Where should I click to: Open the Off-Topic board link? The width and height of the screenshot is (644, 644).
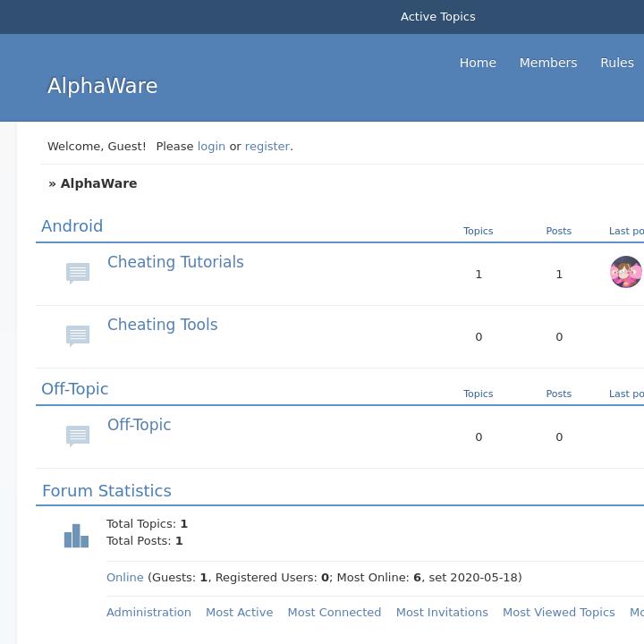pos(139,425)
